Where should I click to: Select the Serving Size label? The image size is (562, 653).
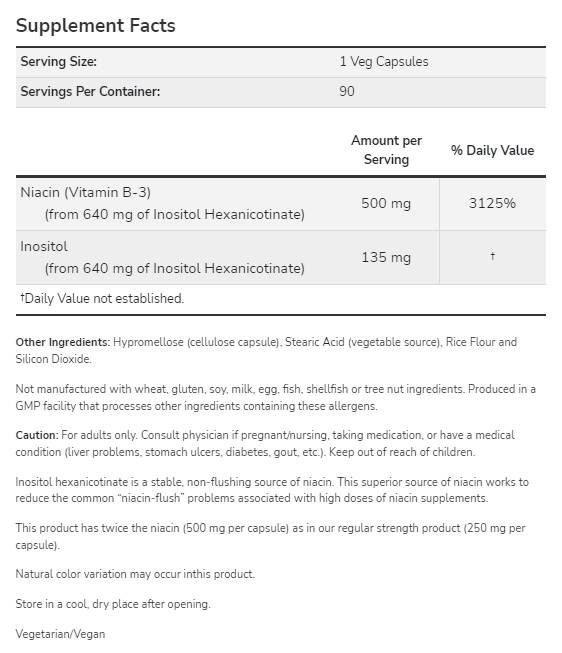point(58,62)
